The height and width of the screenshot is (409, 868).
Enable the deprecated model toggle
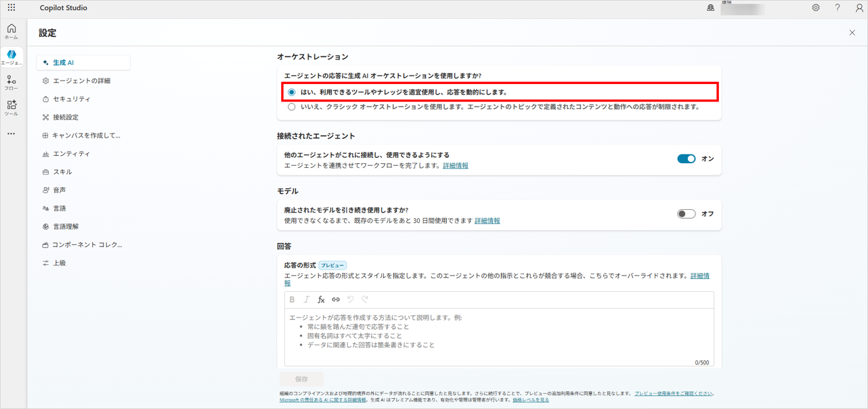click(686, 214)
